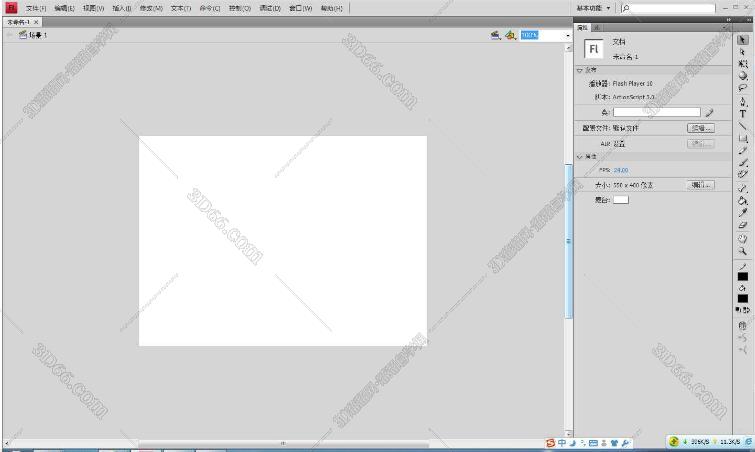Screen dimensions: 755x452
Task: Click the 场景 1 breadcrumb label
Action: click(x=38, y=35)
